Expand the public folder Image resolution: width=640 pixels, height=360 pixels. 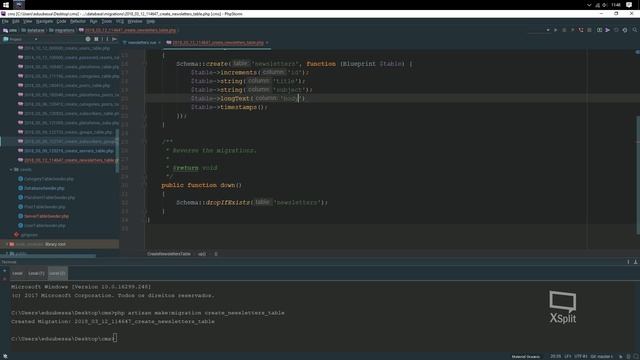pos(7,253)
